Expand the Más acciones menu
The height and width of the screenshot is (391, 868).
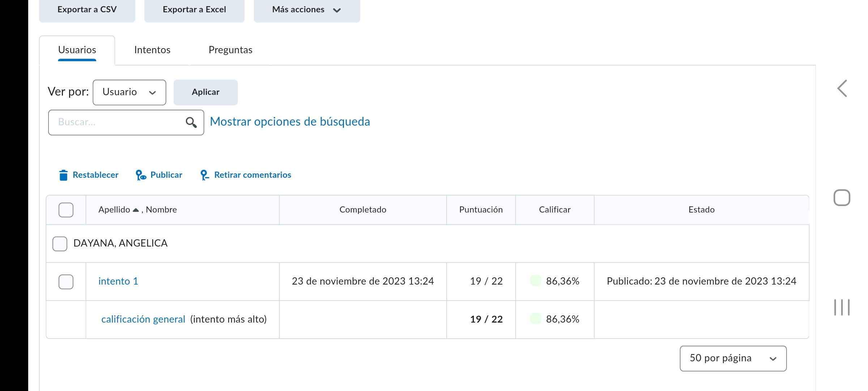306,10
